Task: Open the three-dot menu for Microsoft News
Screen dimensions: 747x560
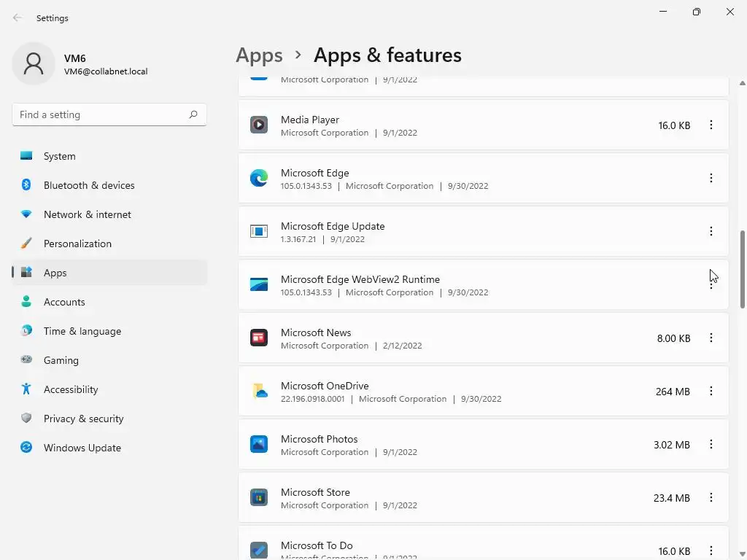Action: pyautogui.click(x=711, y=338)
